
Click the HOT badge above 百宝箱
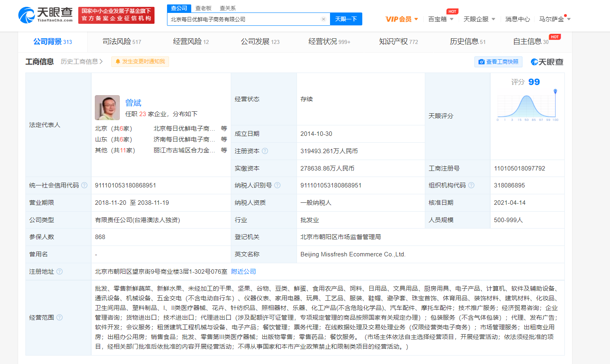[452, 11]
